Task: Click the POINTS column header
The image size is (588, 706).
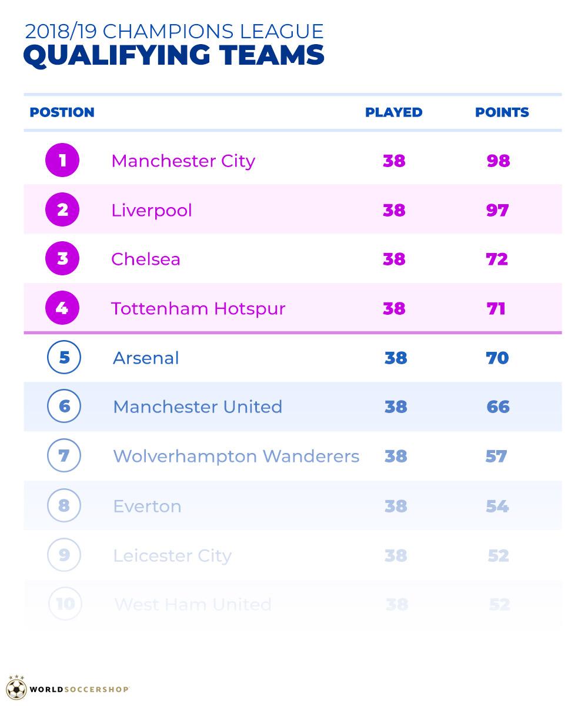Action: (502, 112)
